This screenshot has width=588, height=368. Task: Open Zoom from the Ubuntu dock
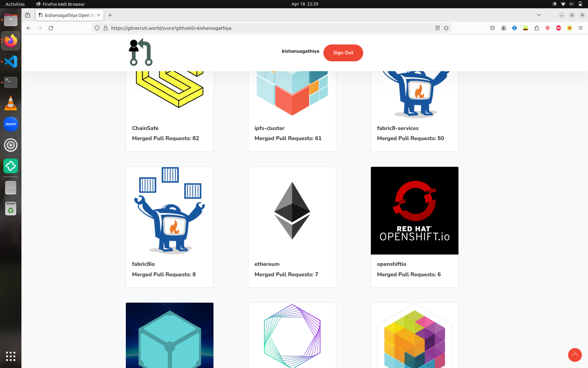click(11, 124)
